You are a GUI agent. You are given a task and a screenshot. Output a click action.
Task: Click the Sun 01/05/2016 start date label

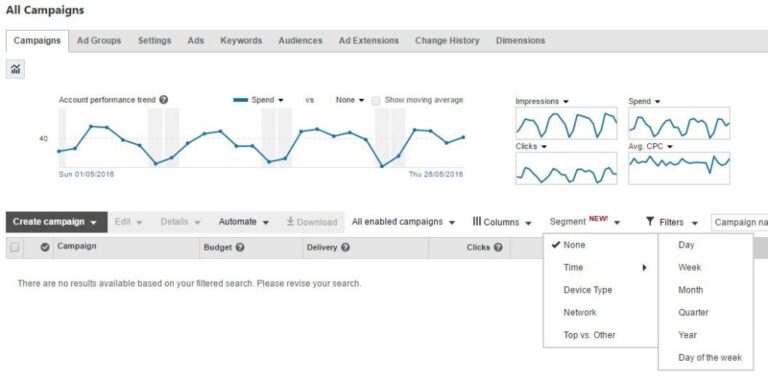pos(86,174)
